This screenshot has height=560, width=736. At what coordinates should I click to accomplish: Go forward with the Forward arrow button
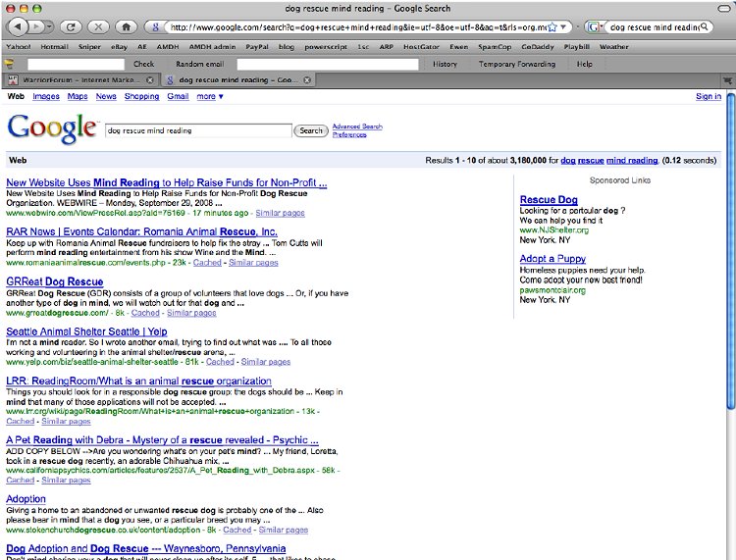pos(36,26)
